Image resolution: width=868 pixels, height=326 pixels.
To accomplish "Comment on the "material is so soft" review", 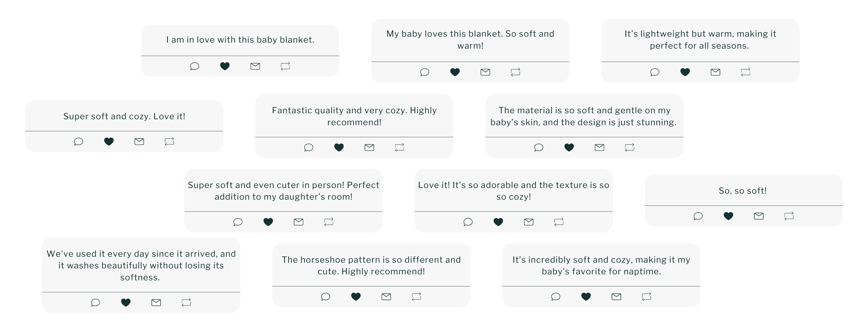I will tap(538, 147).
